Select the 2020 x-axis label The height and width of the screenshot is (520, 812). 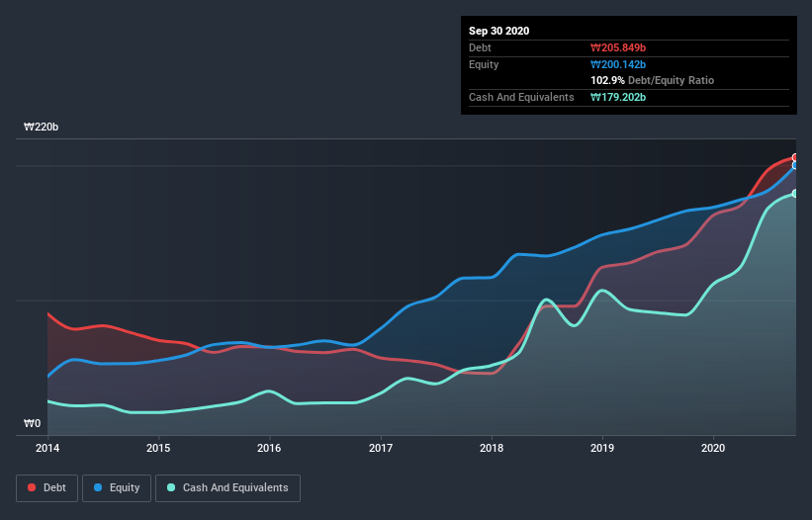(x=713, y=448)
